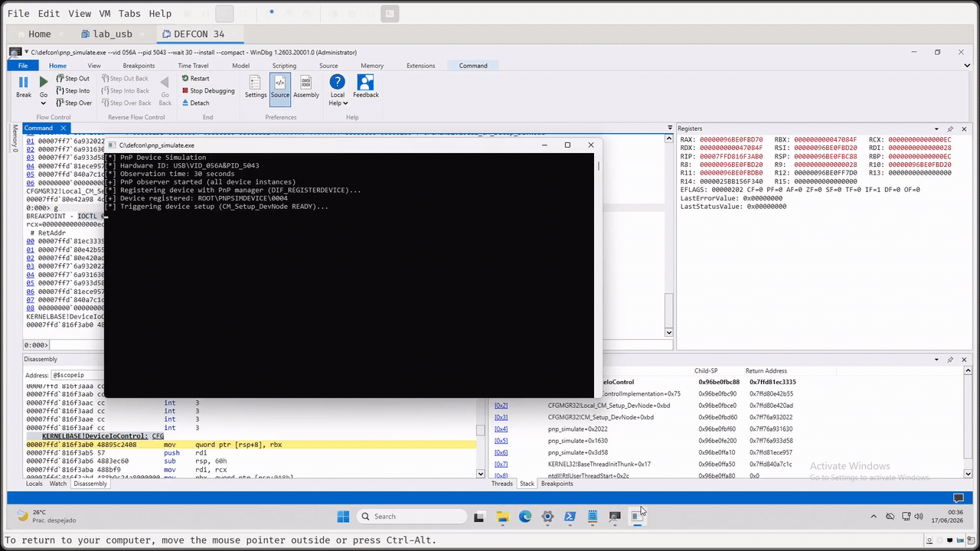Open PowerShell from the taskbar
Image resolution: width=980 pixels, height=551 pixels.
(x=570, y=517)
